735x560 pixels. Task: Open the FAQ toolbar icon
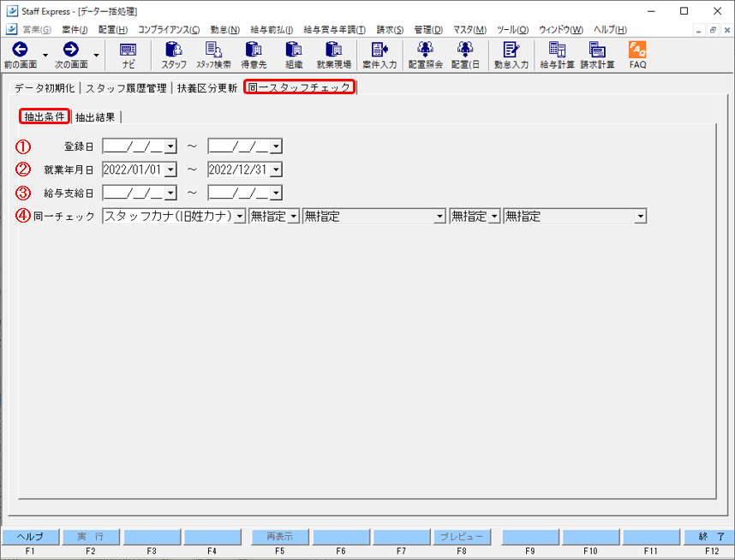[637, 50]
